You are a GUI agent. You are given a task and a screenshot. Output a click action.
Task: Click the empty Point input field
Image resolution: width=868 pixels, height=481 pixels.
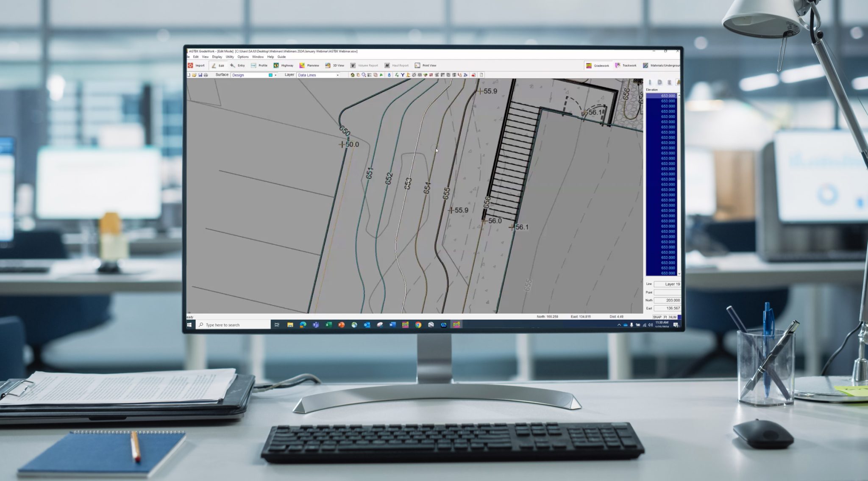click(667, 292)
